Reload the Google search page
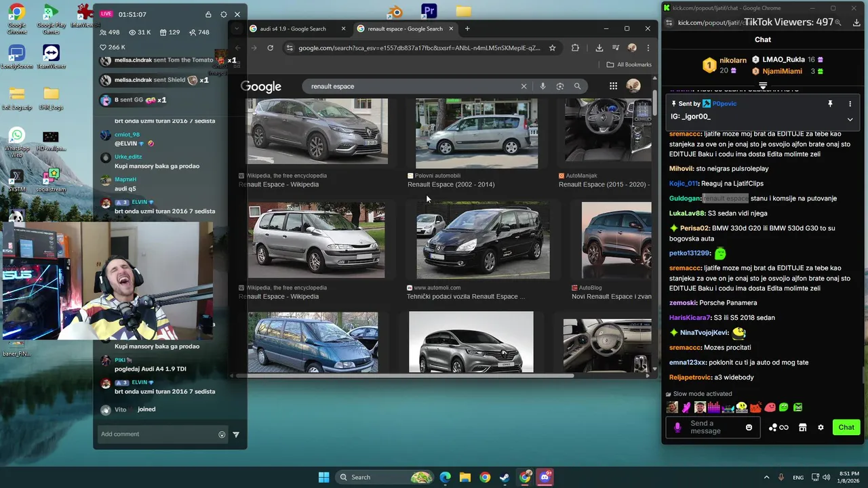 [271, 48]
